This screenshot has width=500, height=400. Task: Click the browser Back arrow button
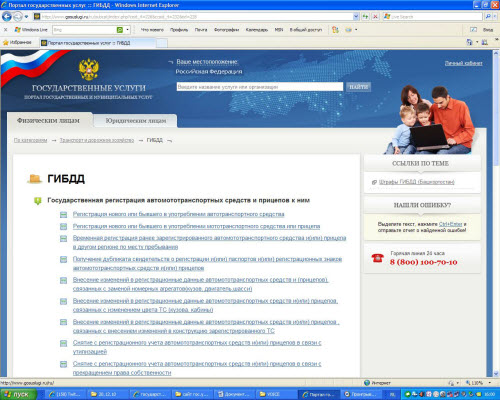pos(7,16)
